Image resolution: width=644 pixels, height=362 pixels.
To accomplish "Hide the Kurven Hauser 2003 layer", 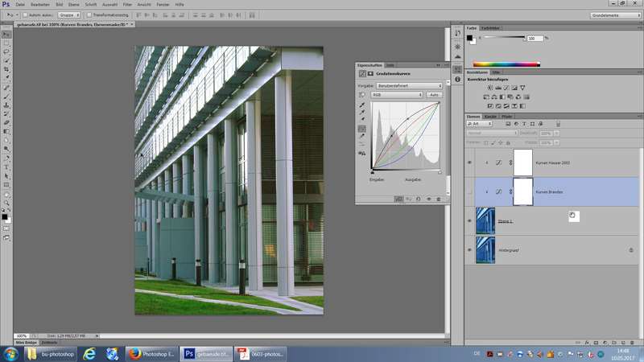I will coord(470,162).
